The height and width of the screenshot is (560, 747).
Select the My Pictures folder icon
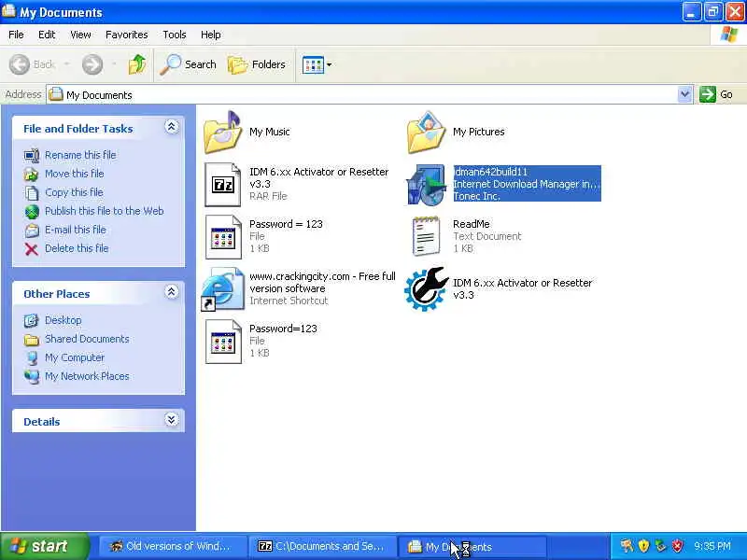point(427,133)
